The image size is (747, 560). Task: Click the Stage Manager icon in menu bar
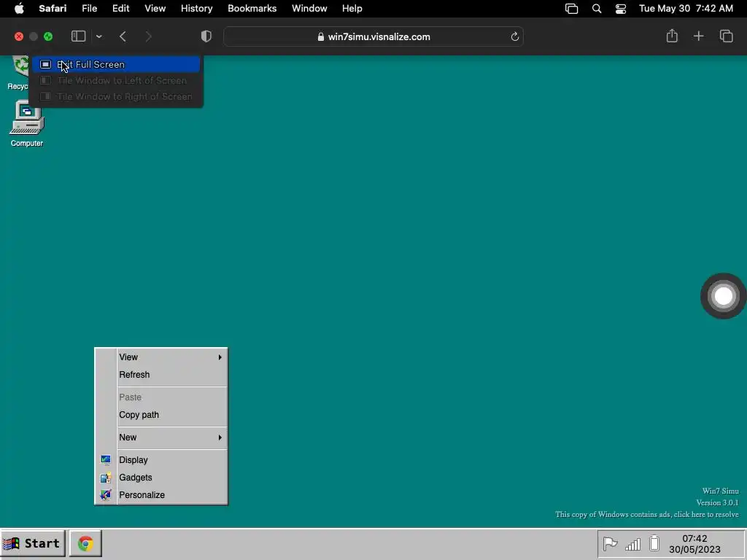571,9
